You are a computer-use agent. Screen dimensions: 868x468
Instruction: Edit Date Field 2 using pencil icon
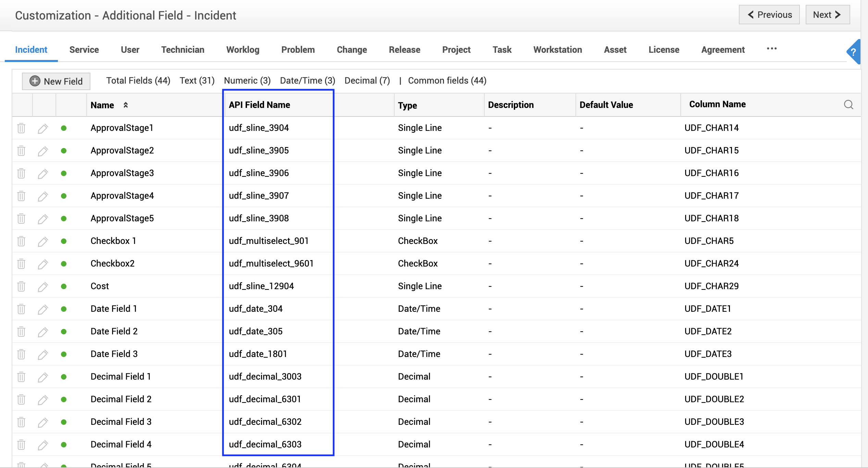[x=43, y=332]
